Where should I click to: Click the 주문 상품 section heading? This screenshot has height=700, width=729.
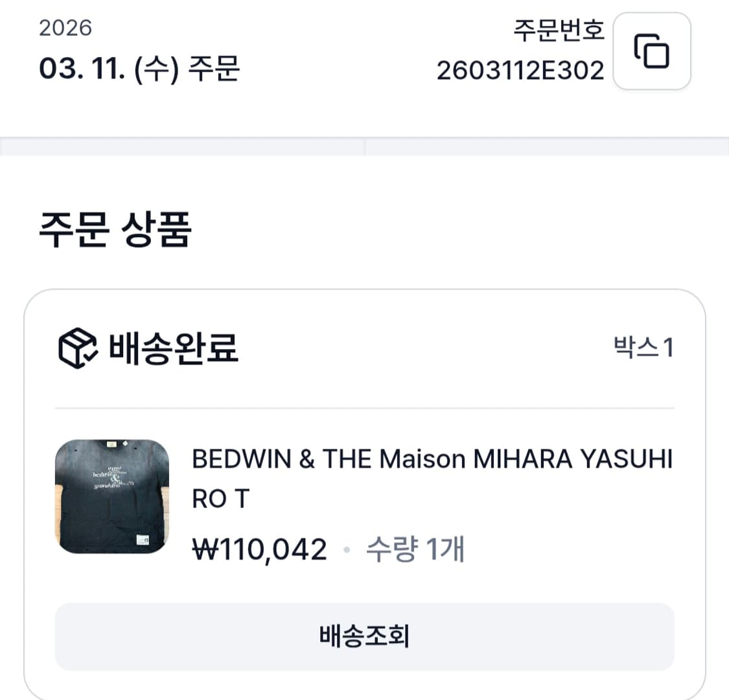tap(115, 230)
